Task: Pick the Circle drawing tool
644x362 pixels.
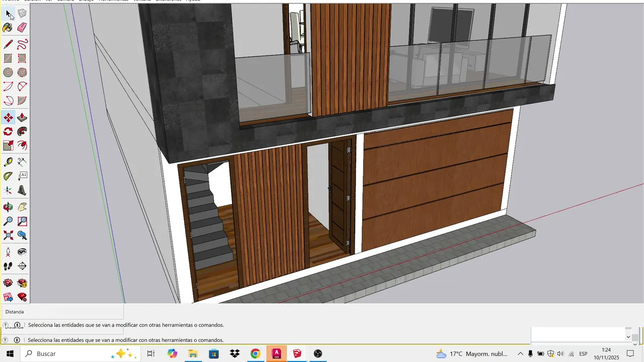Action: (9, 73)
